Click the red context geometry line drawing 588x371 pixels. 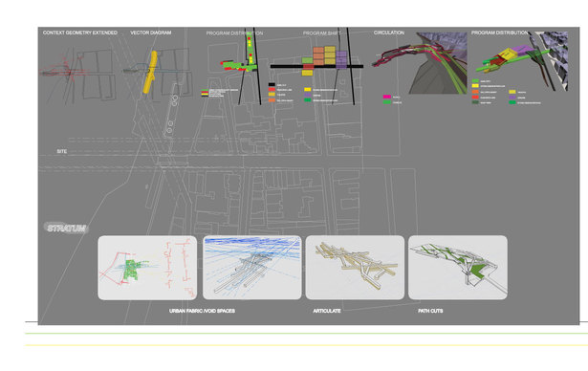click(76, 75)
